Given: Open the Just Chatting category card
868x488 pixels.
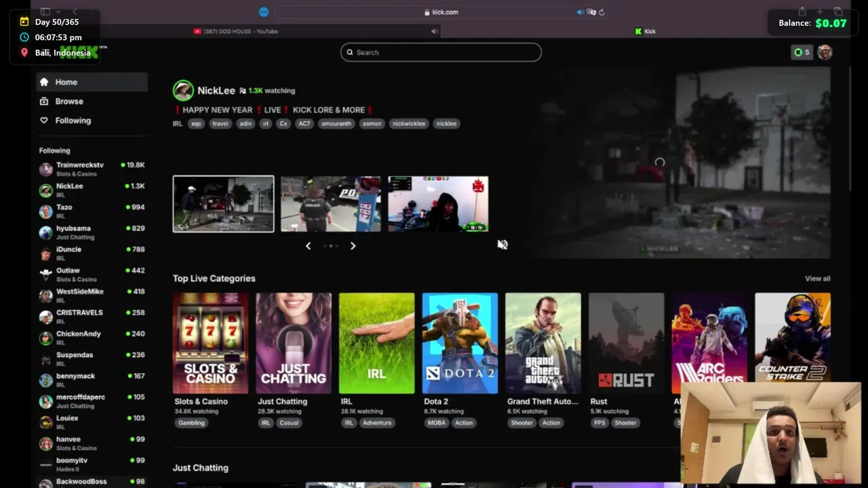Looking at the screenshot, I should [x=294, y=343].
